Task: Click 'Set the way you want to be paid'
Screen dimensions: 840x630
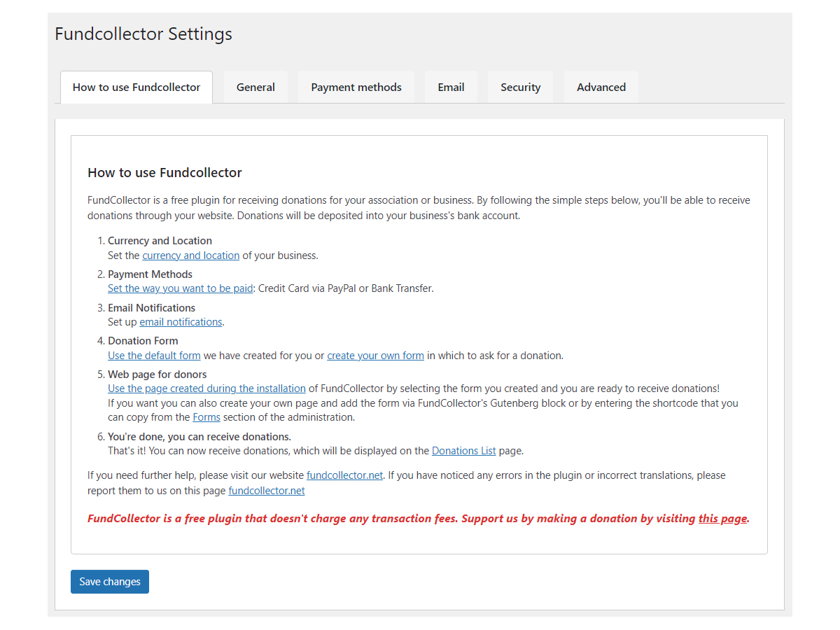Action: [x=180, y=288]
